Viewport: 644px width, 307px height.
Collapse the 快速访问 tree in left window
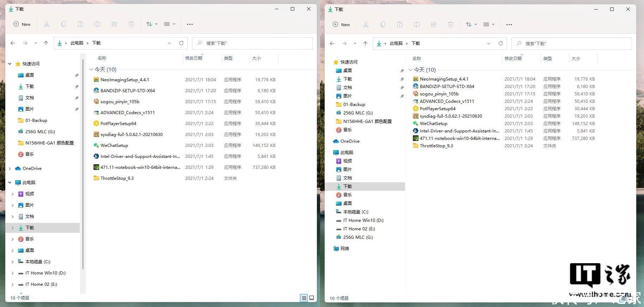(x=10, y=64)
